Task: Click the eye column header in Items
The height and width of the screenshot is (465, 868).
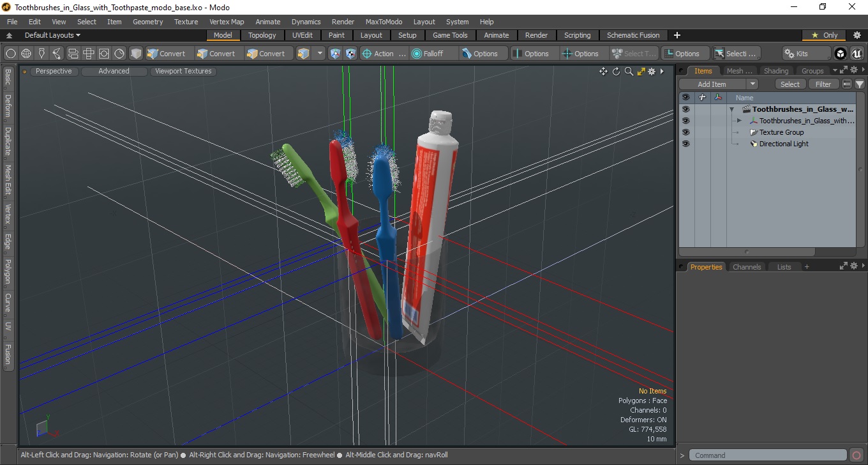Action: pos(685,98)
